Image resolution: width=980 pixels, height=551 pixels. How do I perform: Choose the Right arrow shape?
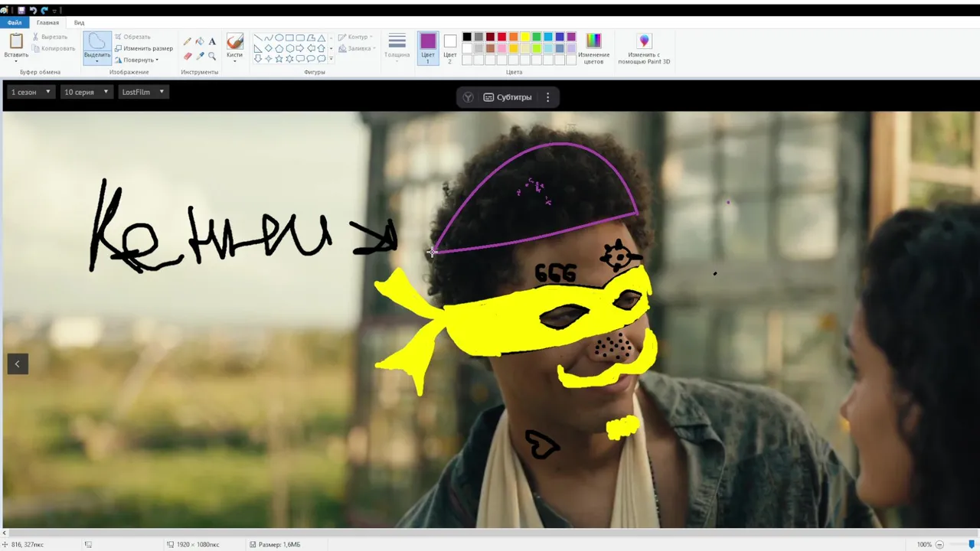click(301, 48)
